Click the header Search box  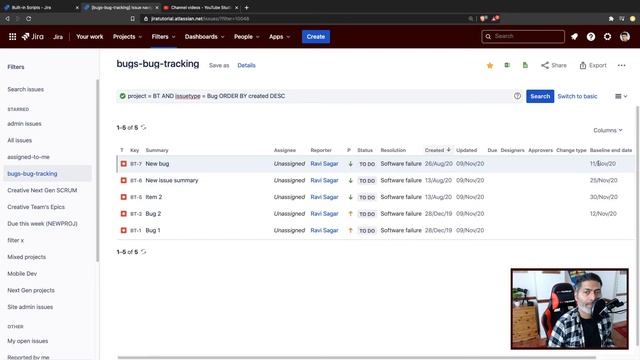coord(523,37)
